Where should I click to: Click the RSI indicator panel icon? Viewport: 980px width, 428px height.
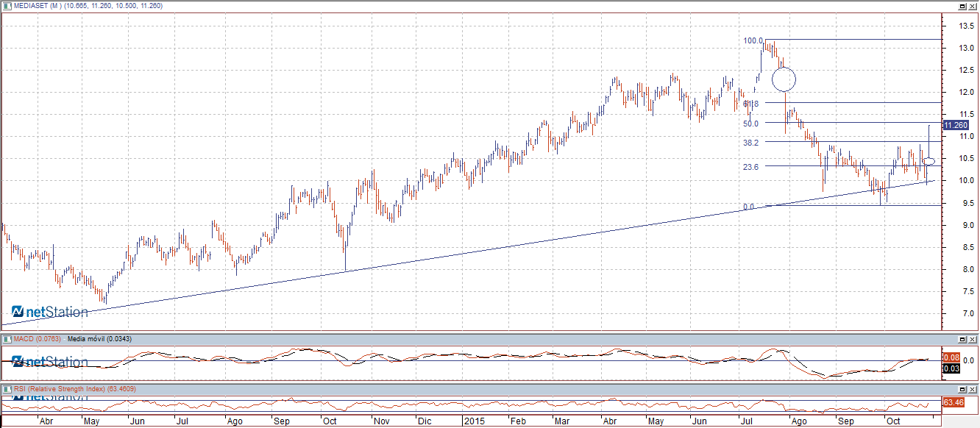pos(7,388)
